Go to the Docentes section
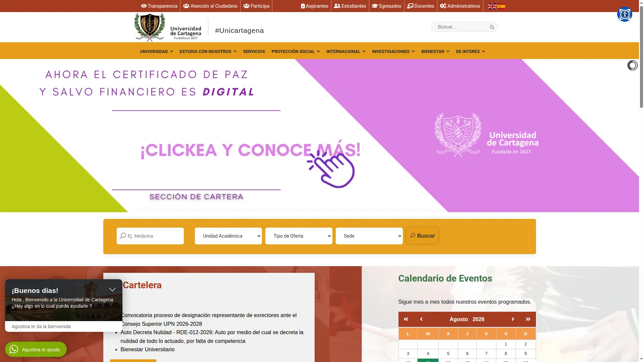The image size is (644, 362). pos(421,6)
